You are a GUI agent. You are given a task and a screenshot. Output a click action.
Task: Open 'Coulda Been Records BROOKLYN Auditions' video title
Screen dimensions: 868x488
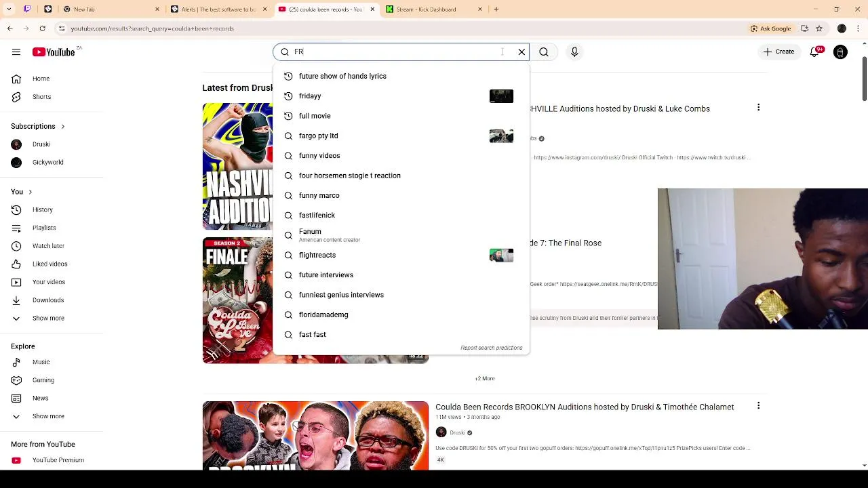pyautogui.click(x=585, y=407)
